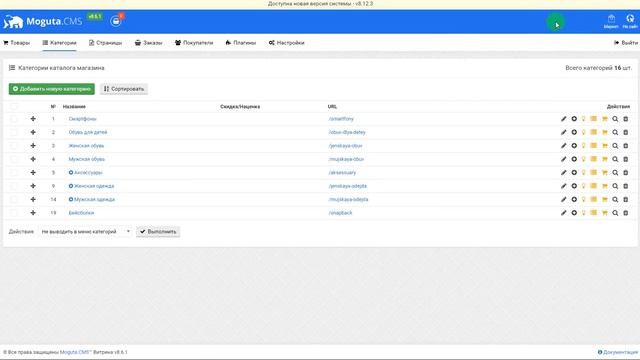Tick the checkbox for Женская одежда

14,186
